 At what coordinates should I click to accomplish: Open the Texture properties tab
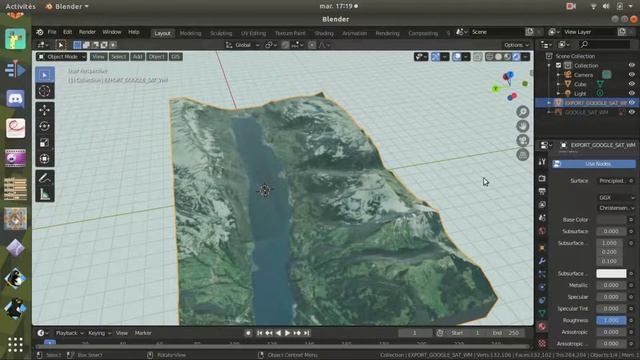click(542, 343)
